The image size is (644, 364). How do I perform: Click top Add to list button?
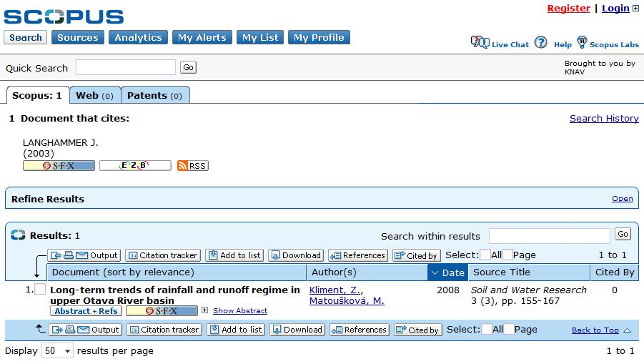234,255
